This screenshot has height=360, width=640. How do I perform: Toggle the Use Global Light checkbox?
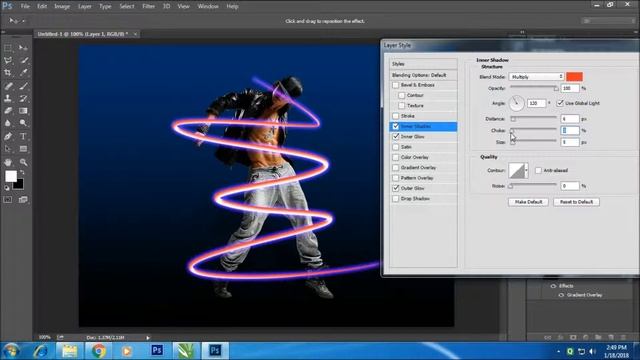[560, 103]
